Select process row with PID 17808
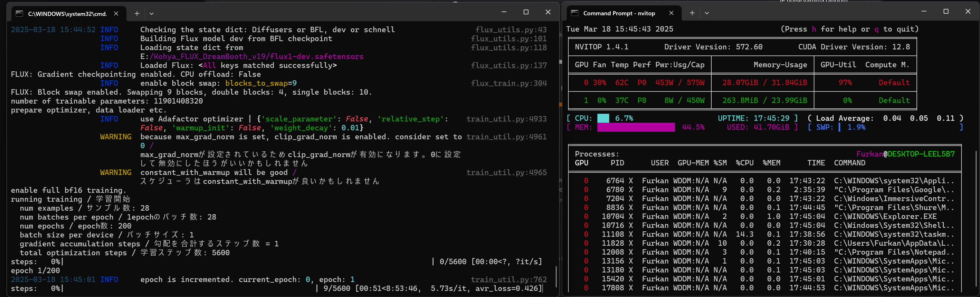The width and height of the screenshot is (980, 297). [765, 288]
